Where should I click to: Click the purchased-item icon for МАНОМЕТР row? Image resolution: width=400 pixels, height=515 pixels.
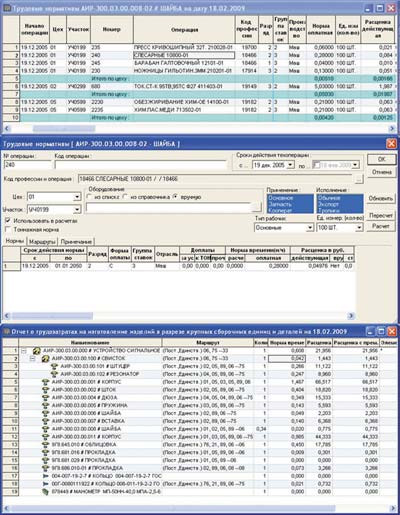pos(46,492)
